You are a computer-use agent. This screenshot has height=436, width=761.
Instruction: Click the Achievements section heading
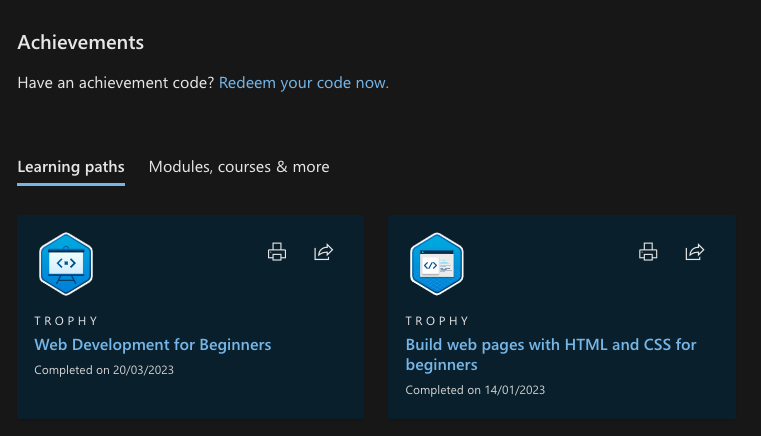click(x=81, y=42)
